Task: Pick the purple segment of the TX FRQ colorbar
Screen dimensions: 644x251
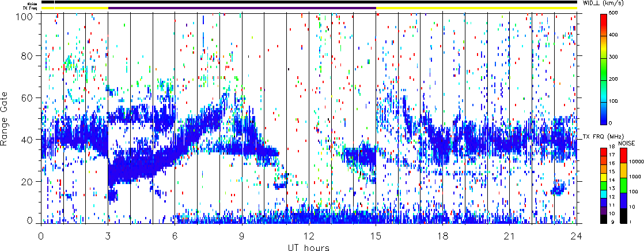Action: click(x=604, y=211)
